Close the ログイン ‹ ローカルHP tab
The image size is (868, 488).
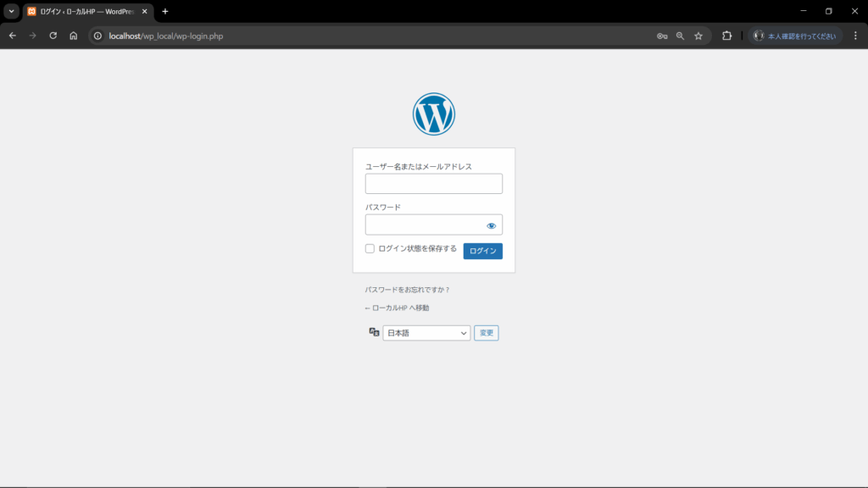click(x=144, y=12)
